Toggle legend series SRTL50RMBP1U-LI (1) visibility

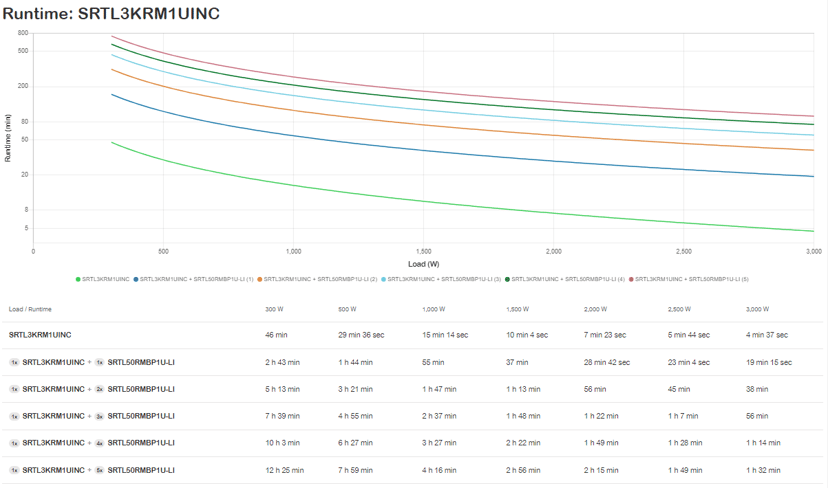tap(195, 279)
